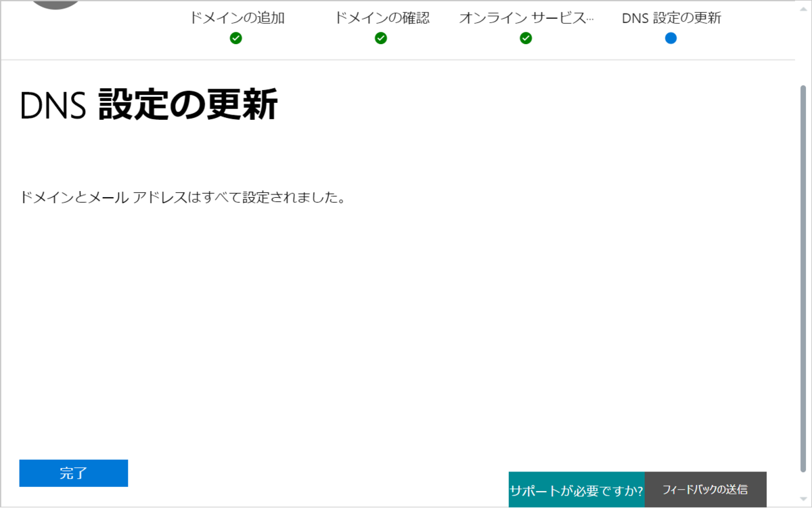Image resolution: width=812 pixels, height=508 pixels.
Task: Open サポートが必要ですか? support panel
Action: (576, 489)
